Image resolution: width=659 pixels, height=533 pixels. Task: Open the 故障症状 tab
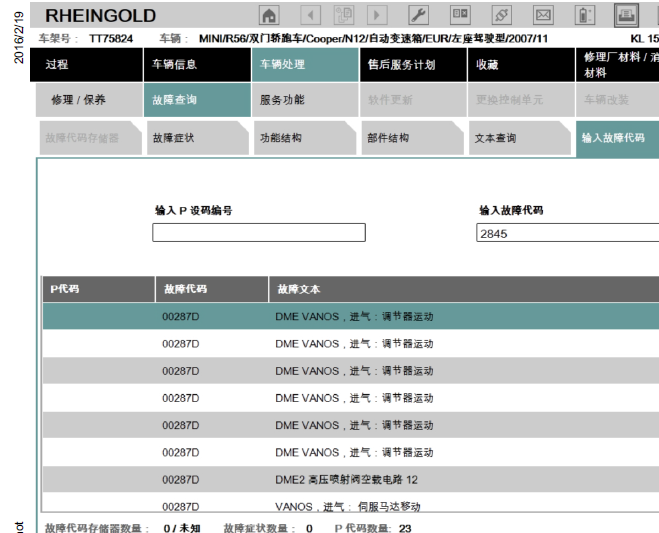[198, 138]
